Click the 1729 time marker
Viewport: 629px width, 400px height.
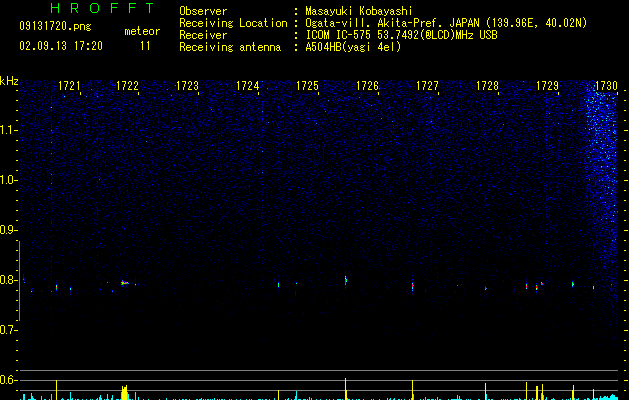[547, 86]
